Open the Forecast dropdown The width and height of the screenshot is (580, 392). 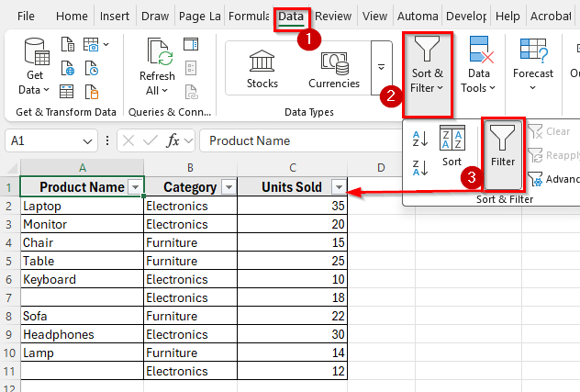[x=532, y=64]
